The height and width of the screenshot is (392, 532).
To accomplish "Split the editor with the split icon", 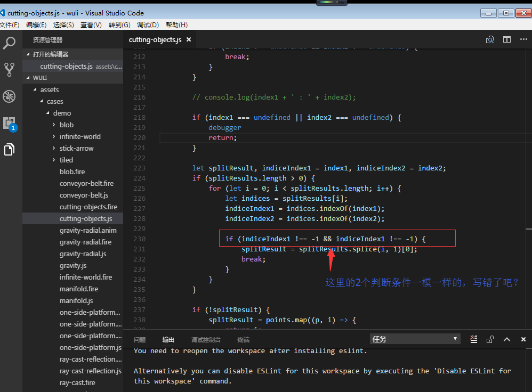I will tap(507, 39).
